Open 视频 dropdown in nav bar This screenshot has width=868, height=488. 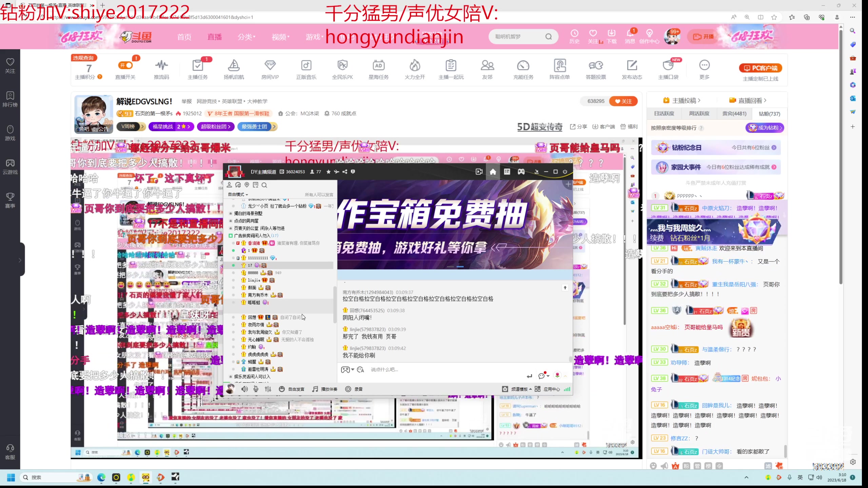280,37
